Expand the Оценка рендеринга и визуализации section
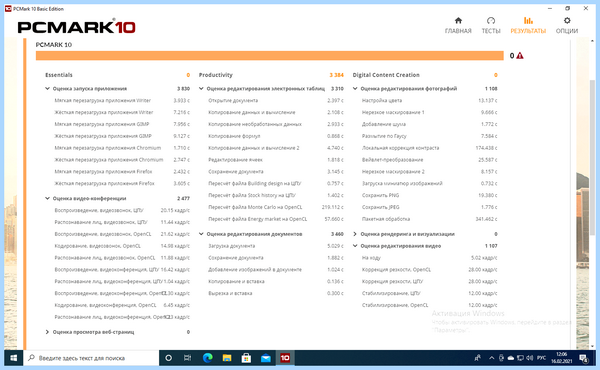600x370 pixels. [355, 234]
